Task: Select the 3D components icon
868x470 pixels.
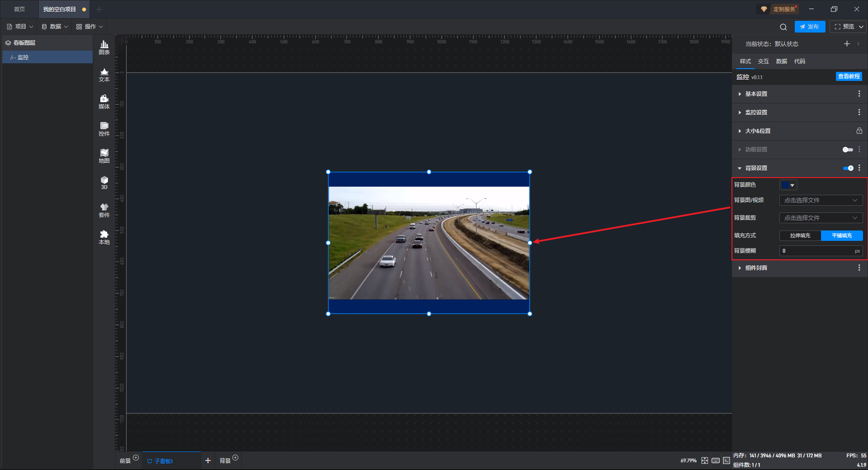Action: pyautogui.click(x=104, y=183)
